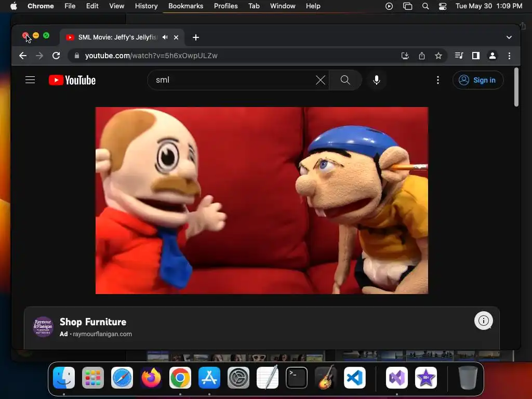Switch to Chrome in the Dock

coord(180,378)
